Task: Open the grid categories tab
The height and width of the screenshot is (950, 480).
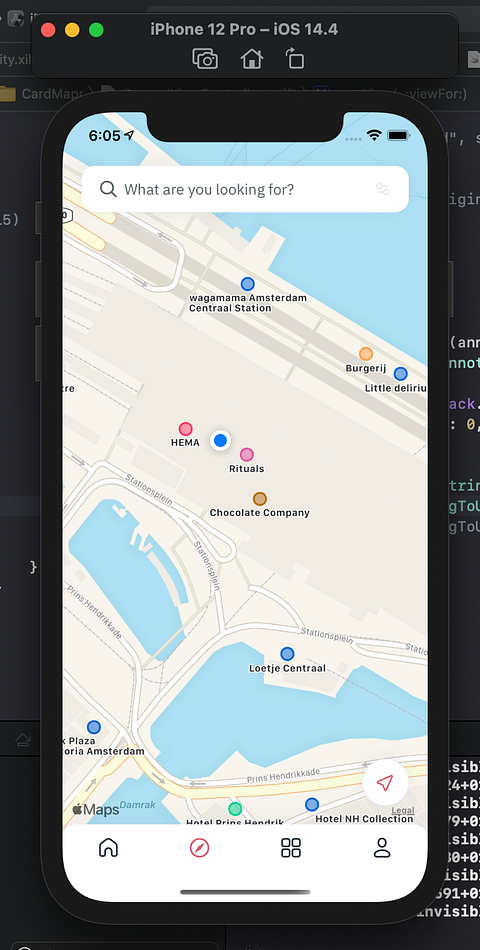Action: pyautogui.click(x=291, y=848)
